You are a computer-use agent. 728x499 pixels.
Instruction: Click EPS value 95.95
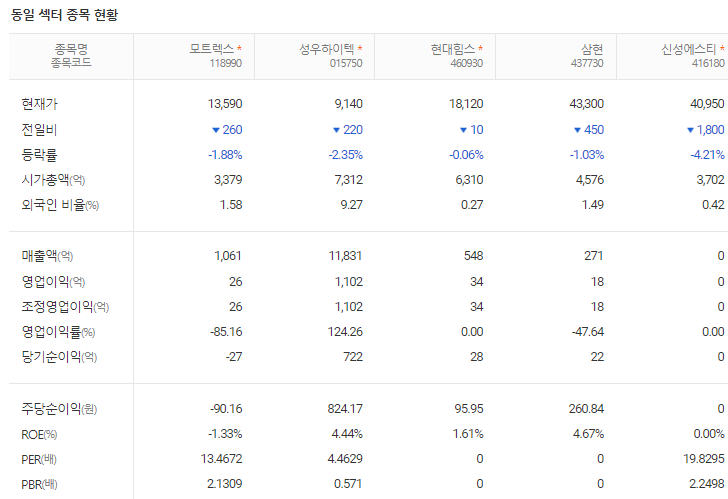coord(469,409)
